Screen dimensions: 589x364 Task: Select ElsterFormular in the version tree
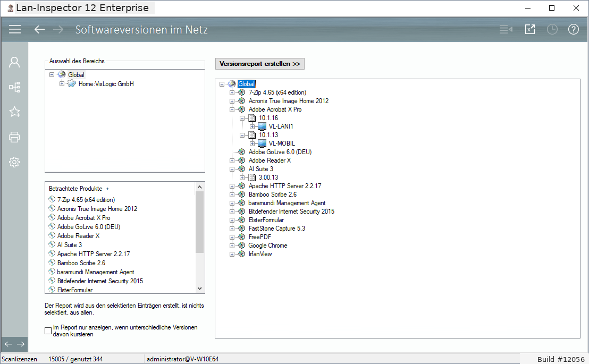point(266,220)
